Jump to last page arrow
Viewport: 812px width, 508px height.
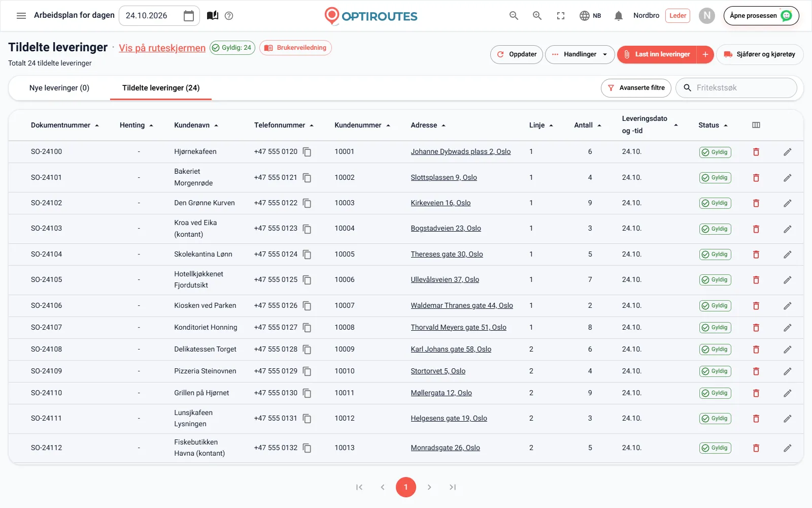click(453, 487)
